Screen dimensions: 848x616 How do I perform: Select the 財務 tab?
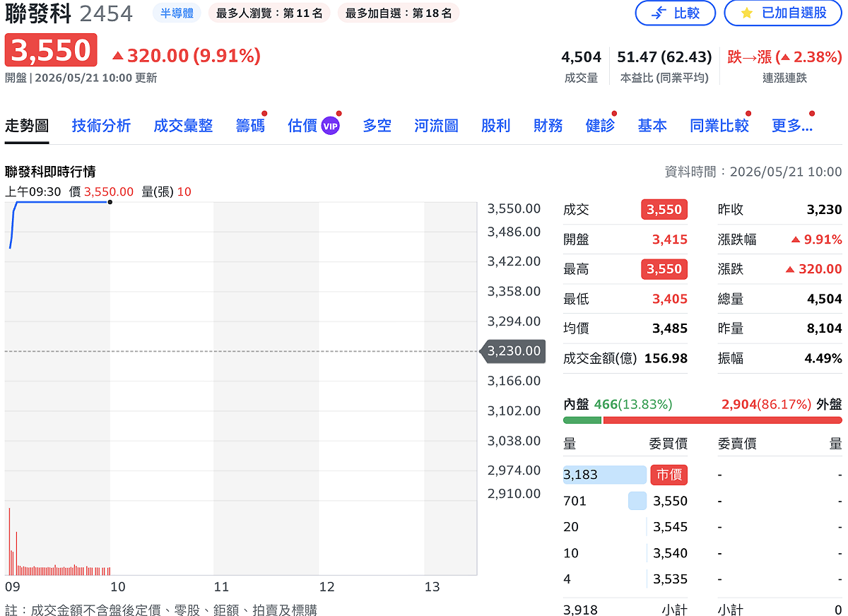(x=548, y=126)
